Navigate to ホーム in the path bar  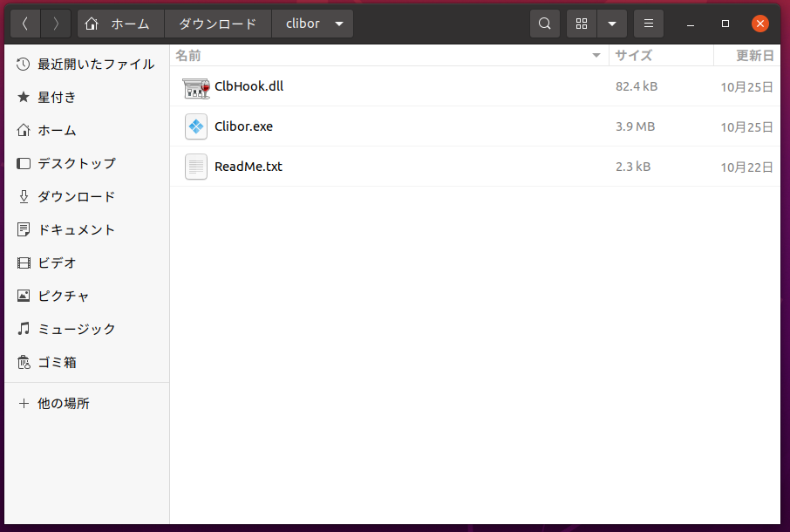(x=121, y=24)
